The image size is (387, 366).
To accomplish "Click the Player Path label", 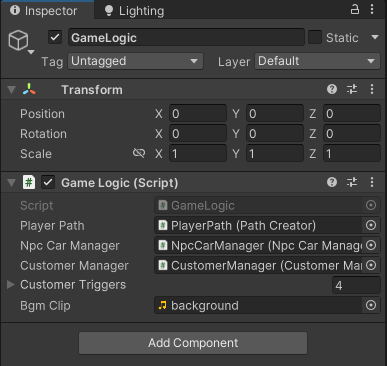I will pyautogui.click(x=52, y=226).
